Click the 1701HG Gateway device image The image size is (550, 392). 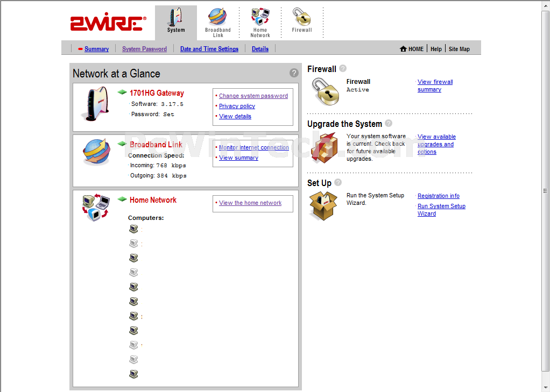click(x=95, y=104)
